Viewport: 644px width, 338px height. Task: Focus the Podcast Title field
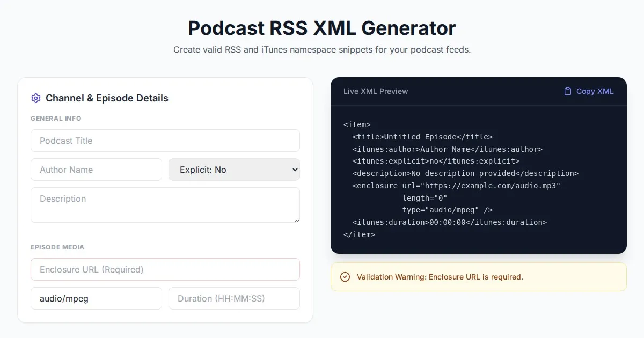[165, 141]
